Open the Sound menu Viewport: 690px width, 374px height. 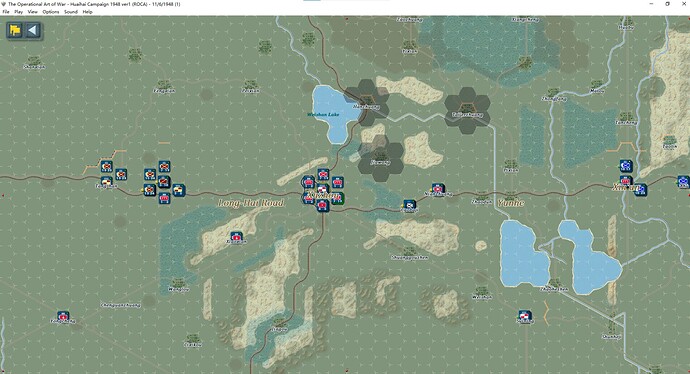71,12
